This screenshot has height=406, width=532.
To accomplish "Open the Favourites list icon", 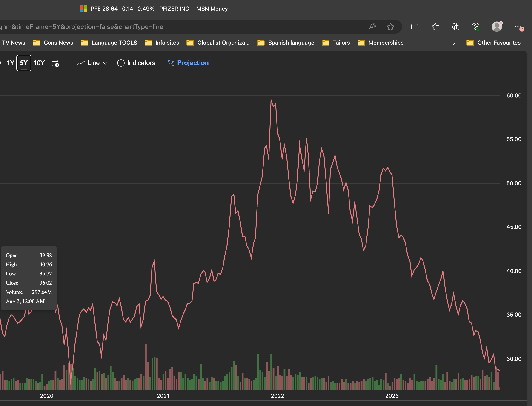I will click(x=435, y=27).
